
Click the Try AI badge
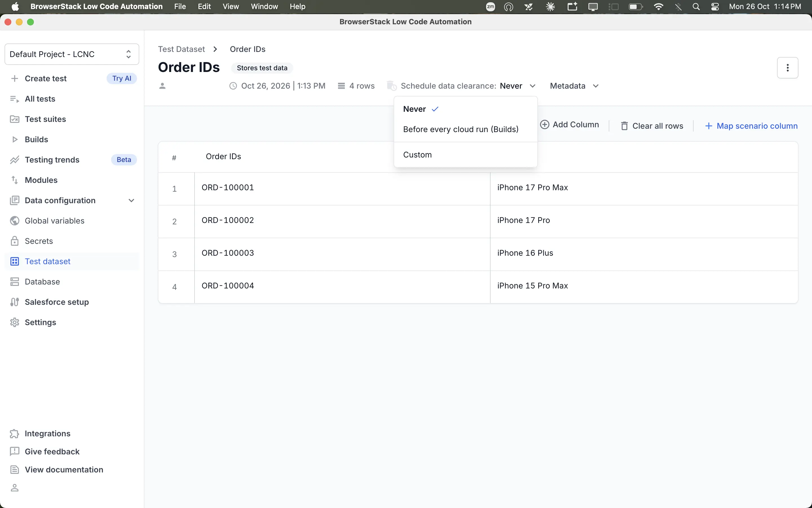[122, 79]
